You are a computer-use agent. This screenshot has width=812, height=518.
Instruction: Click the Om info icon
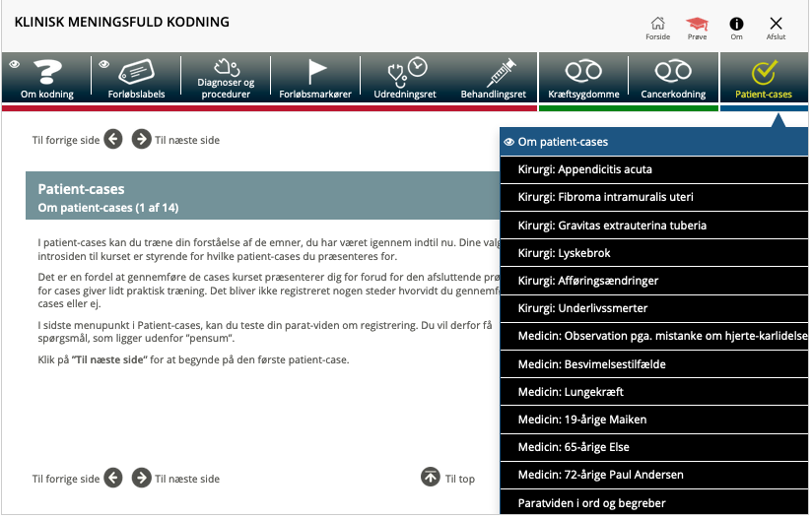click(736, 24)
